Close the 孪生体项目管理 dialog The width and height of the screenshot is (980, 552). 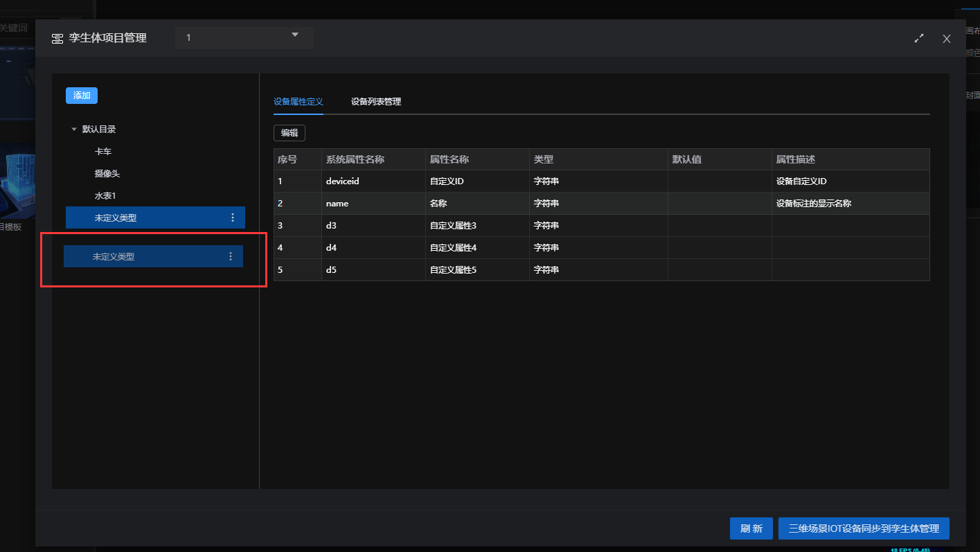947,39
